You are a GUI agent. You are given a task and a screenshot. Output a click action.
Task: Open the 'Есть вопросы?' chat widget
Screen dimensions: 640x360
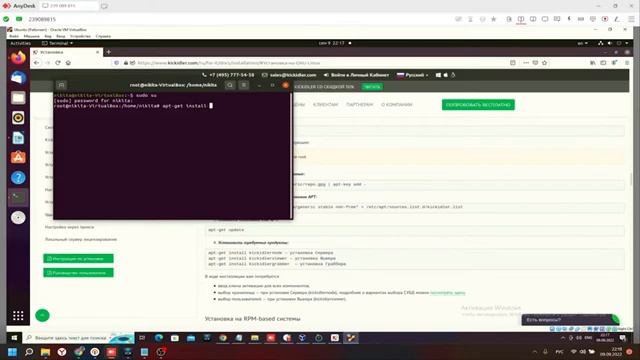click(570, 320)
